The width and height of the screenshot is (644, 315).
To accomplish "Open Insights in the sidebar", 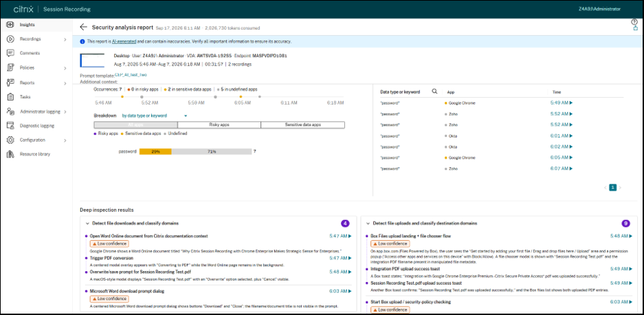I will click(x=27, y=25).
